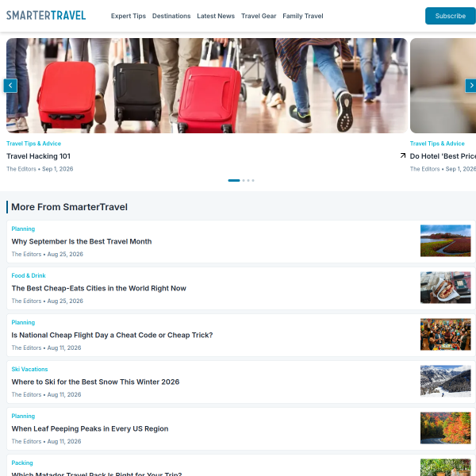This screenshot has height=476, width=476.
Task: Click 'The Editors • Aug 25, 2026' under Why September
Action: (x=47, y=254)
